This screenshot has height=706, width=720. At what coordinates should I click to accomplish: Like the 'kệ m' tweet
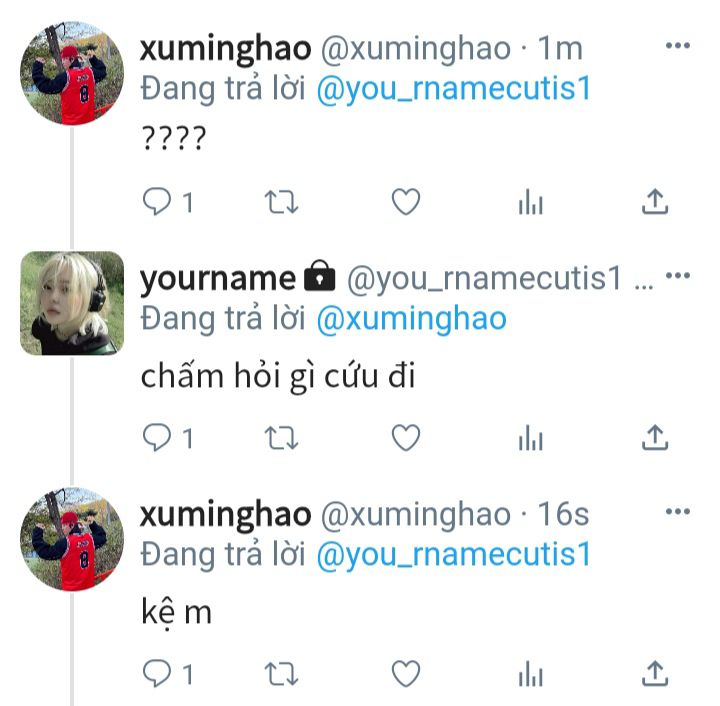click(x=406, y=673)
